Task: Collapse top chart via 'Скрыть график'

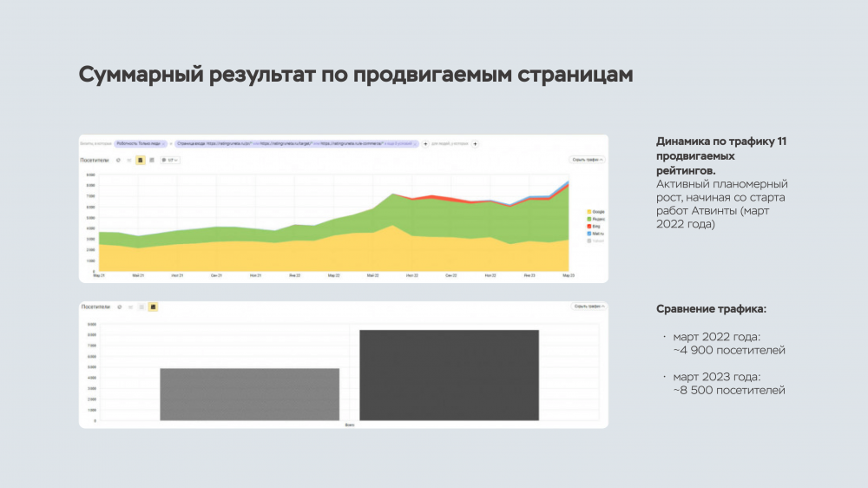Action: tap(587, 160)
